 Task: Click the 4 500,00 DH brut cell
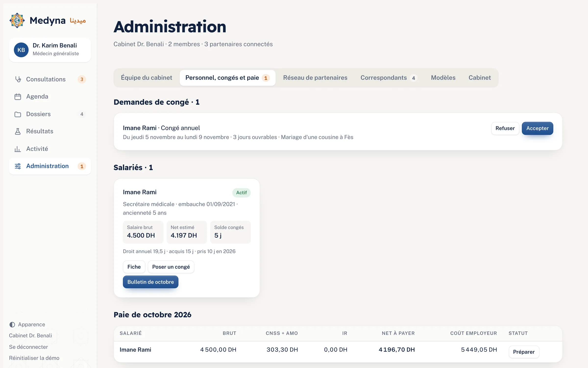[218, 350]
